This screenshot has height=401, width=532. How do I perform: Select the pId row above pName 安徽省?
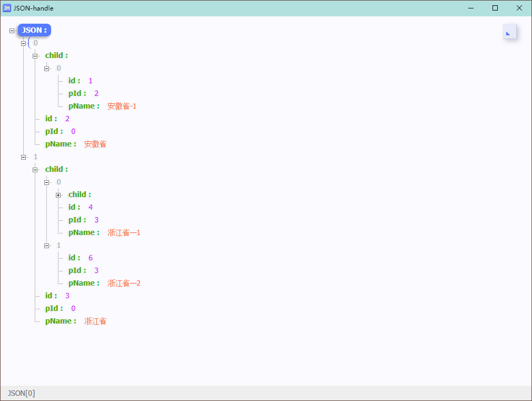point(61,131)
